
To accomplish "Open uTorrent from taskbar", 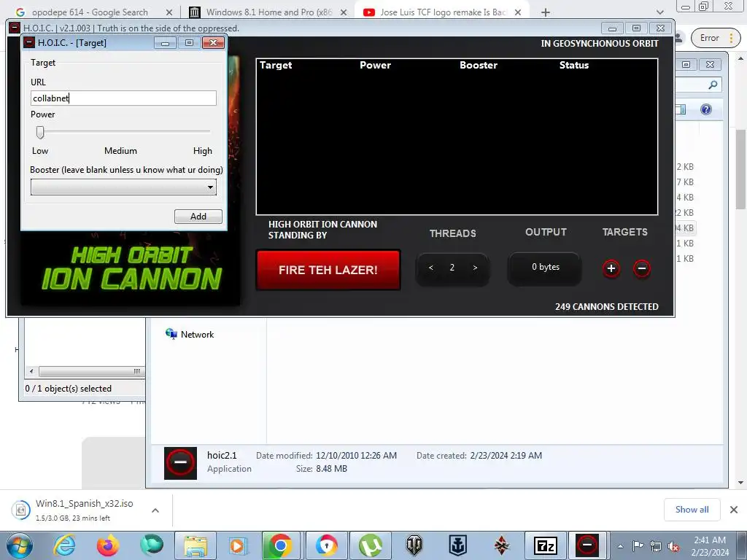I will coord(371,545).
